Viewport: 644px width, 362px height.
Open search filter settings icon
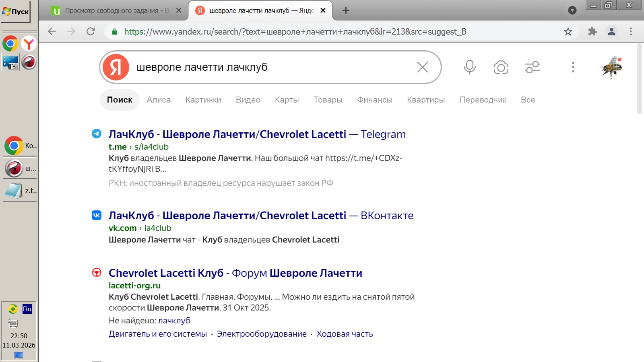pyautogui.click(x=532, y=67)
